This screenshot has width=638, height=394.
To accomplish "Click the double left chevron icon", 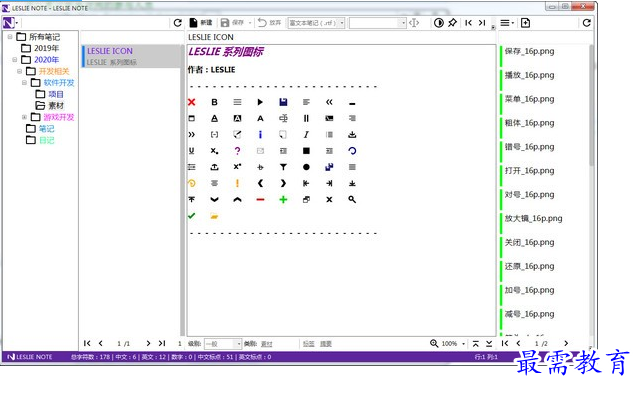I will pyautogui.click(x=329, y=102).
